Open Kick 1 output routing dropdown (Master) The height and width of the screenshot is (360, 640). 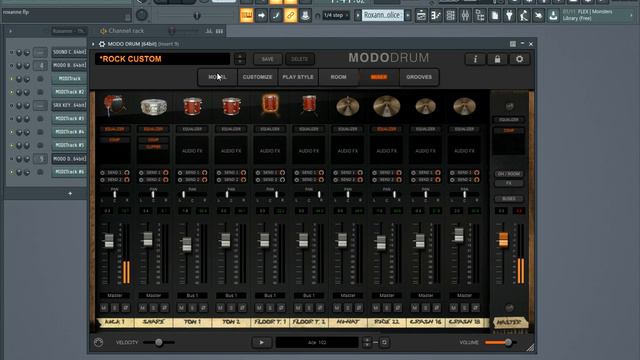pyautogui.click(x=115, y=295)
